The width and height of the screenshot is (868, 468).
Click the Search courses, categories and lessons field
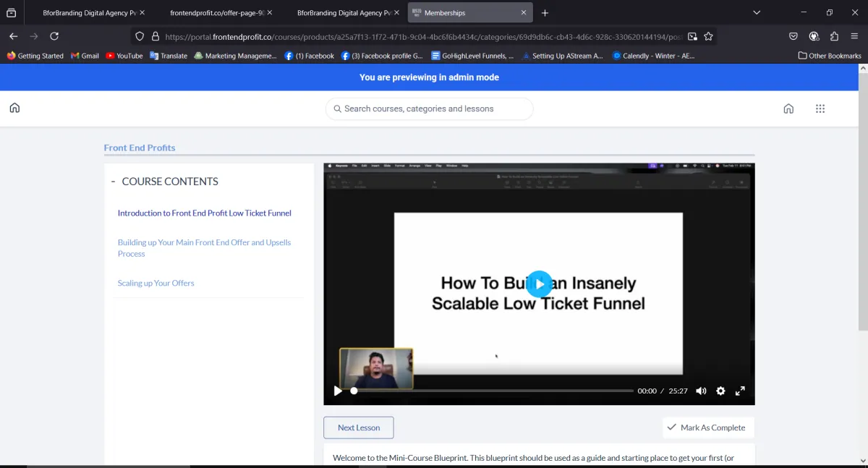point(429,109)
